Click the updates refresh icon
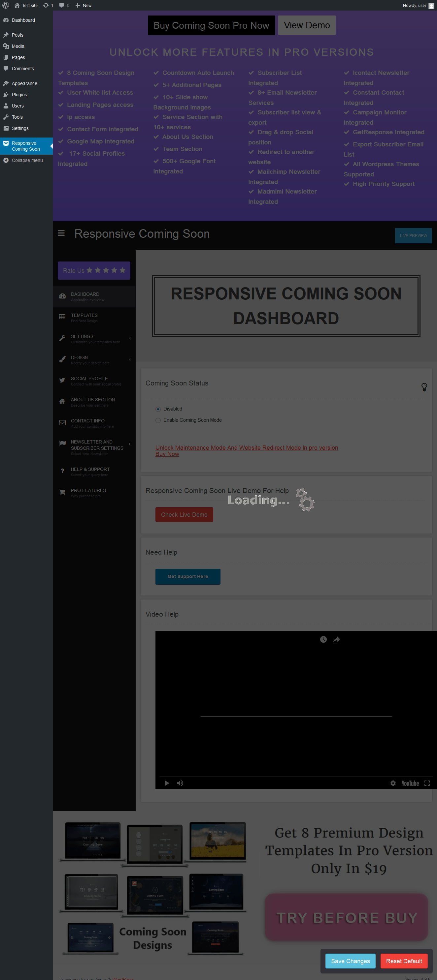 click(x=46, y=5)
